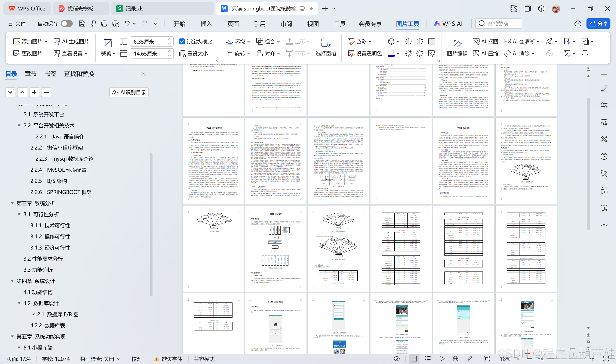Click the AI 压缩 compression tool
Viewport: 616px width, 364px height.
pyautogui.click(x=485, y=53)
